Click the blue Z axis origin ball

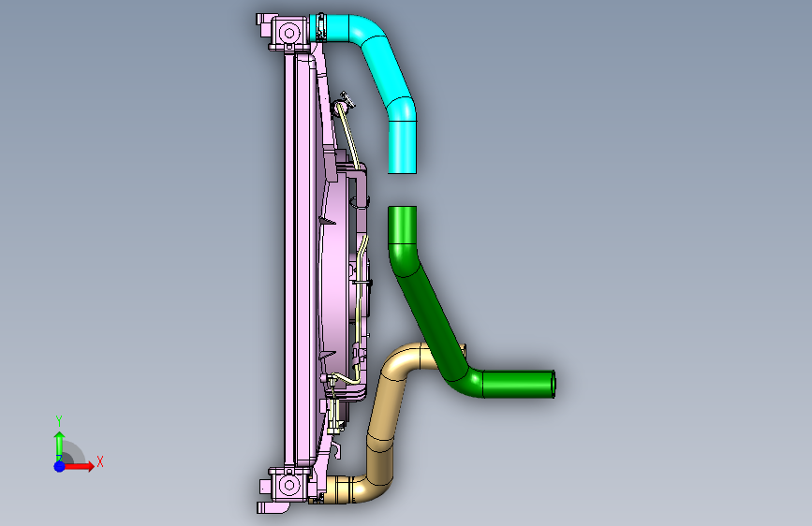click(60, 466)
